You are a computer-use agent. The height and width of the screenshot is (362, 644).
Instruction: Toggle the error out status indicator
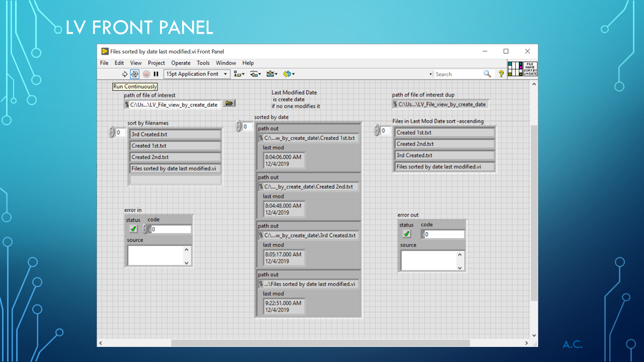point(407,234)
